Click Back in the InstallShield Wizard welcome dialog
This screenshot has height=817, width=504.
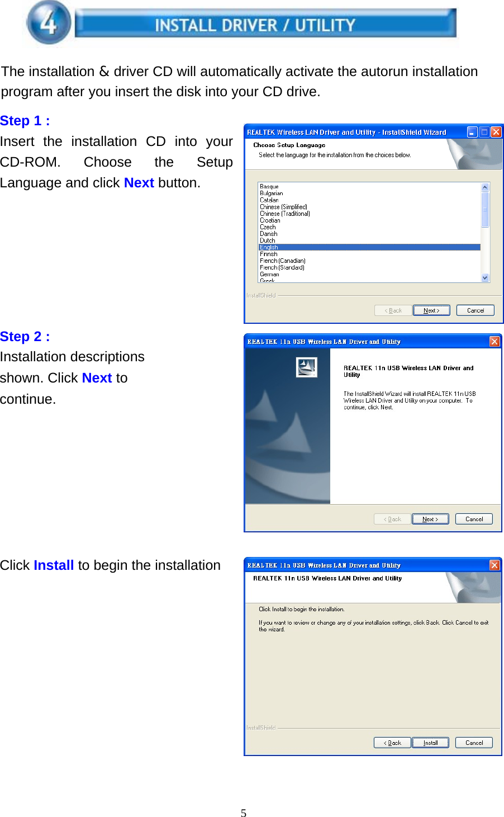click(391, 518)
